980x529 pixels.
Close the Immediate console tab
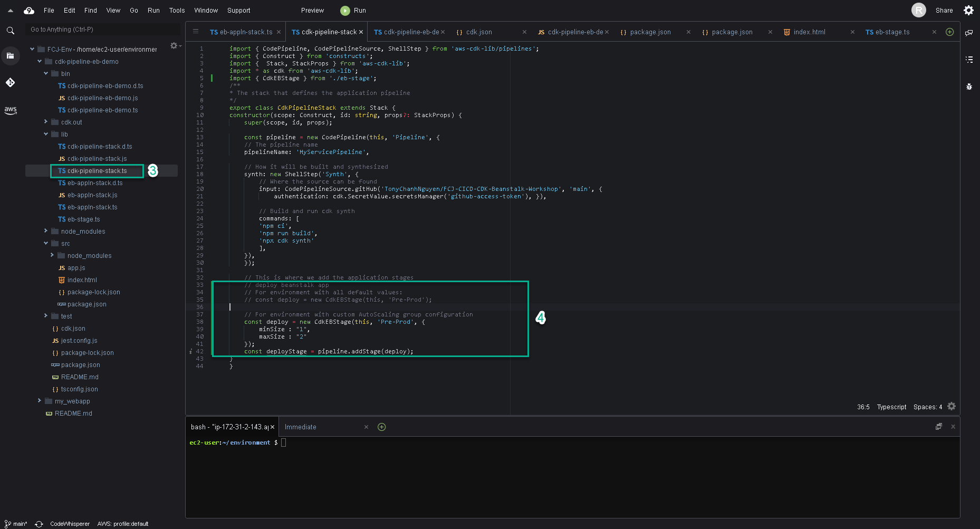[x=366, y=427]
